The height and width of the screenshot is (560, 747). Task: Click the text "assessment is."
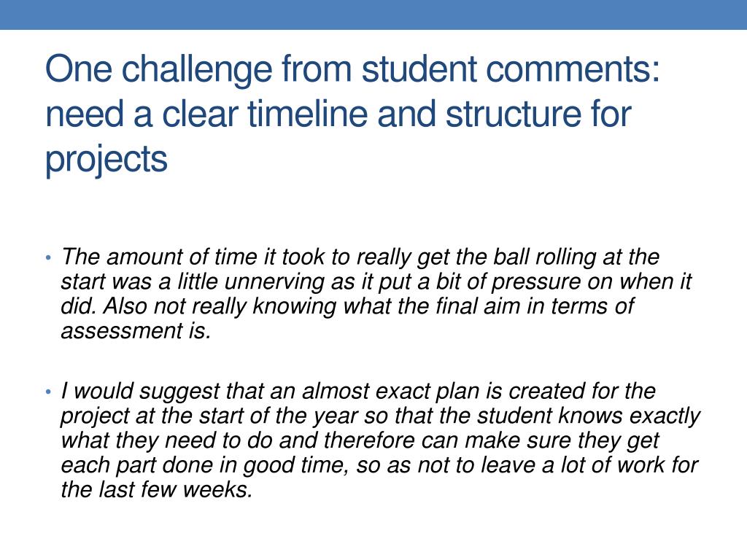click(136, 332)
